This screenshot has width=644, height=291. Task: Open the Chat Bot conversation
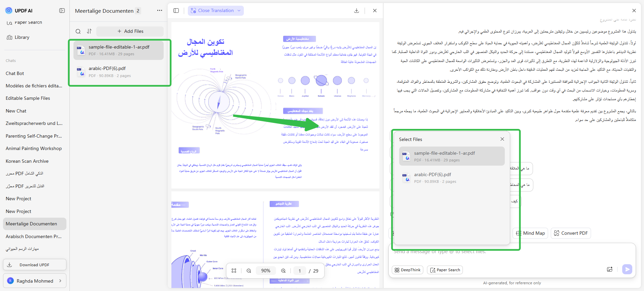click(15, 73)
